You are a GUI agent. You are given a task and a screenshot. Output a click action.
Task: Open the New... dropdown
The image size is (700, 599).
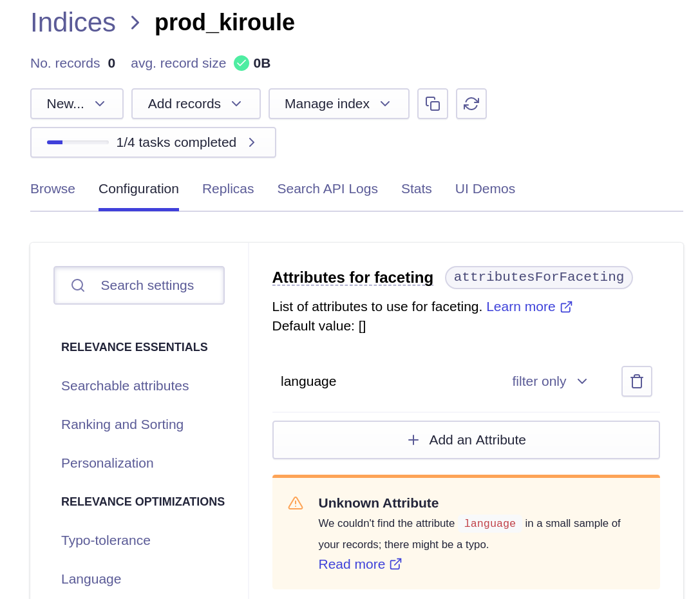(77, 104)
